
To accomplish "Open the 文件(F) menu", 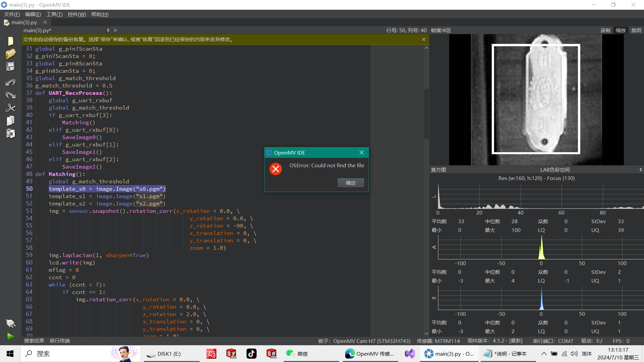I will coord(12,14).
